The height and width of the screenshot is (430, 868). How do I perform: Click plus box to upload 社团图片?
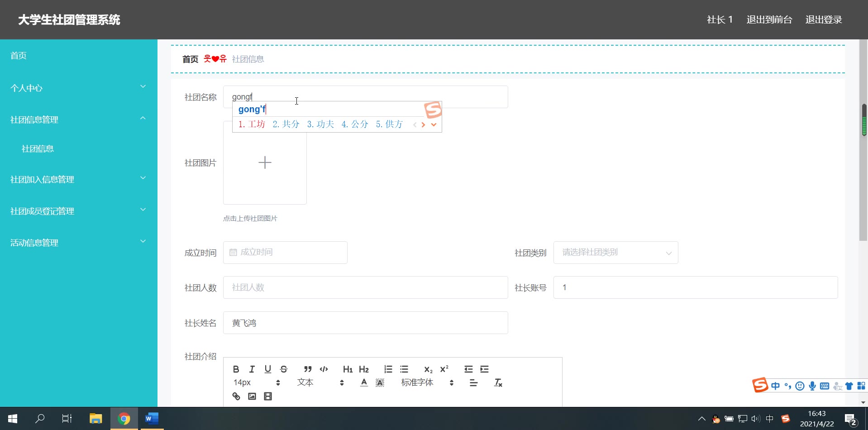point(265,162)
